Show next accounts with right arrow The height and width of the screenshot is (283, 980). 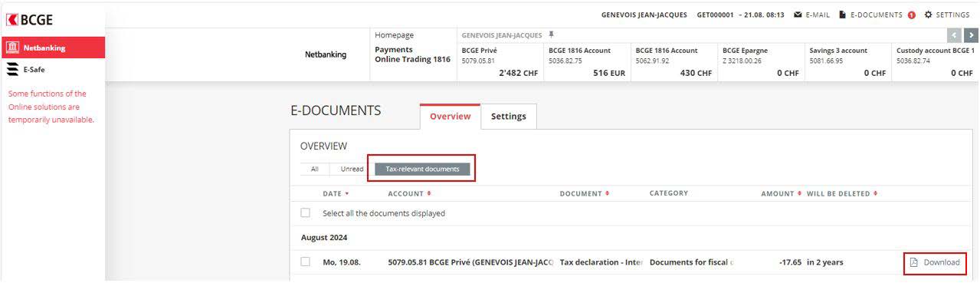click(x=971, y=35)
